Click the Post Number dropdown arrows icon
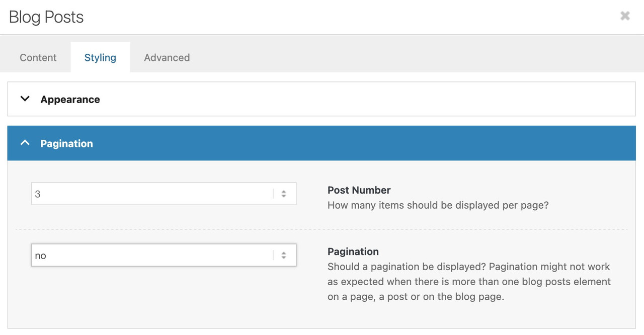The image size is (644, 335). point(284,194)
